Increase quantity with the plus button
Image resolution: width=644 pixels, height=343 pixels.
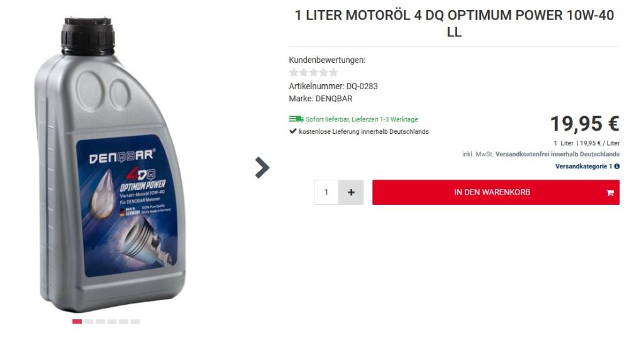(351, 192)
